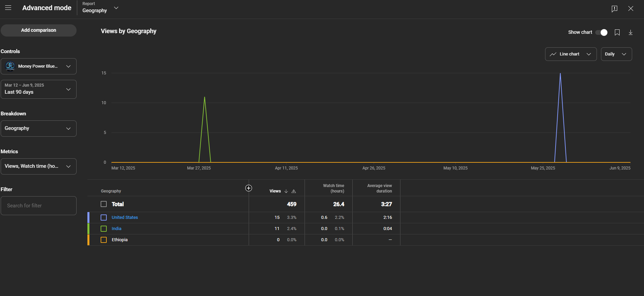The image size is (644, 296).
Task: Toggle the Show chart switch
Action: pos(601,32)
